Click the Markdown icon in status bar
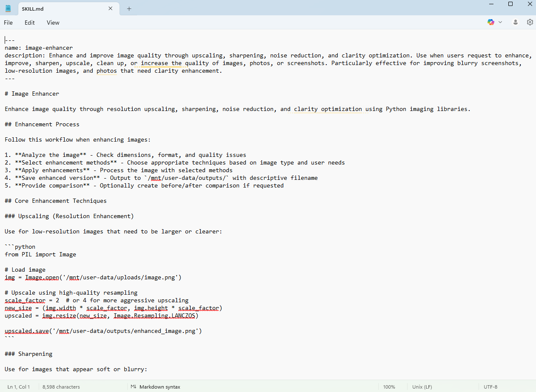 point(134,387)
